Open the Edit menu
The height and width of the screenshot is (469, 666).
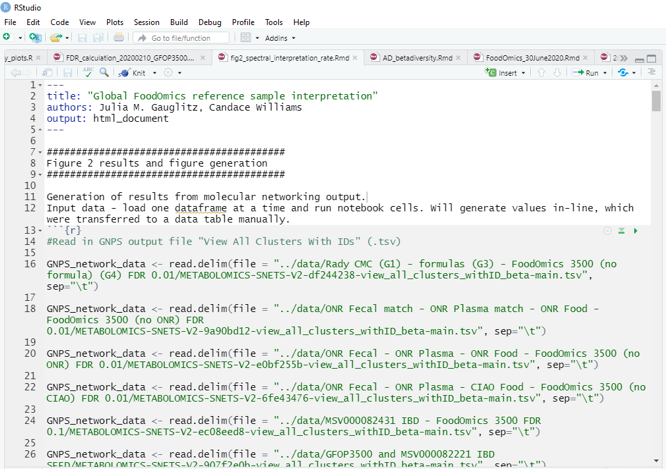[x=33, y=22]
